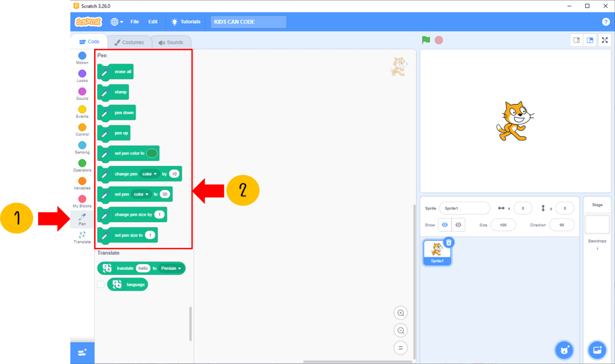Show the sprite with eye button
Image resolution: width=615 pixels, height=364 pixels.
[x=445, y=225]
